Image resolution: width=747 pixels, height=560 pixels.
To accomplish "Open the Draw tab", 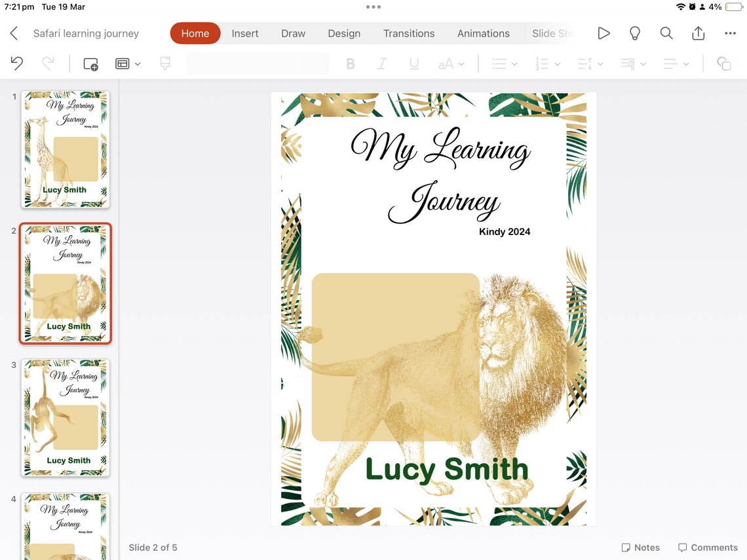I will 293,33.
